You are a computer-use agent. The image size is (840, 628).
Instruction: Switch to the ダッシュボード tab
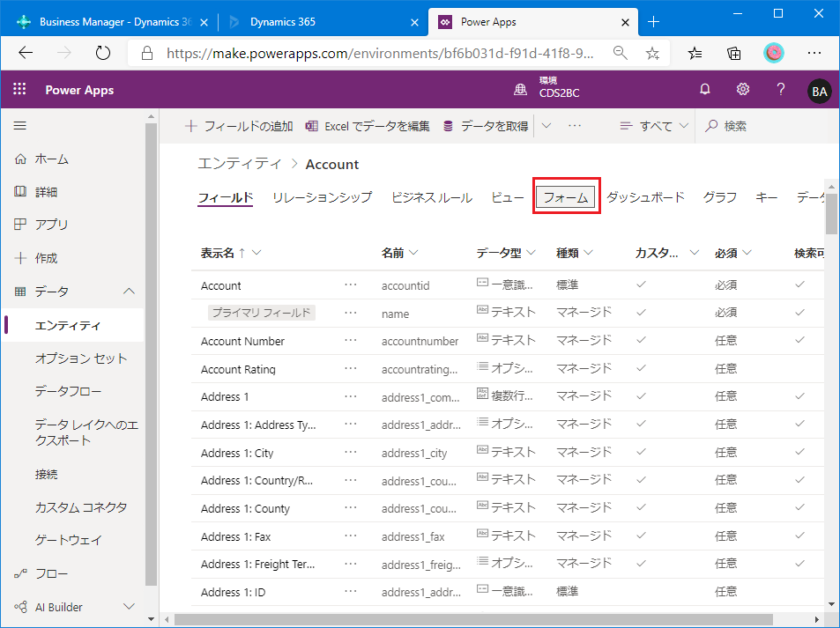click(x=645, y=197)
